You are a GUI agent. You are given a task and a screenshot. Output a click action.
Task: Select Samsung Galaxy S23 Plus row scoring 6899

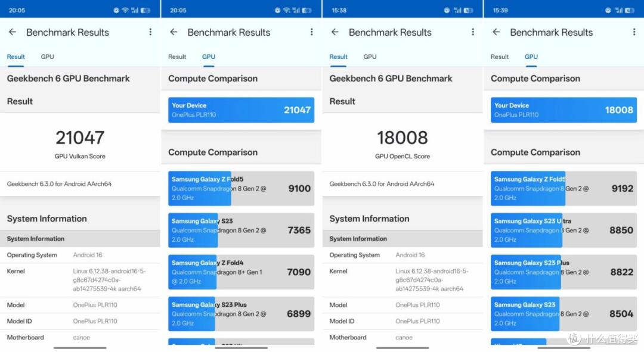pyautogui.click(x=241, y=314)
